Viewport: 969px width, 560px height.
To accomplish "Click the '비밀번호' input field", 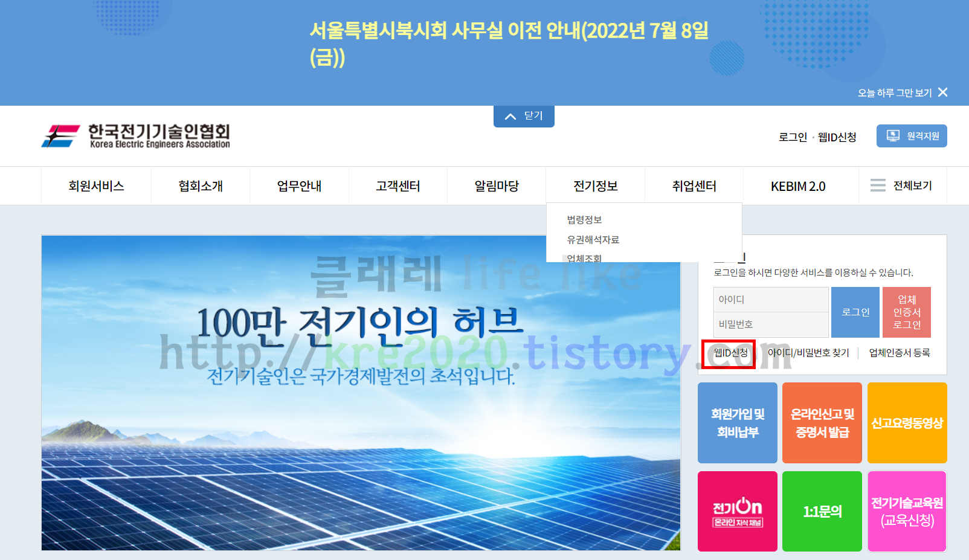I will click(x=771, y=324).
